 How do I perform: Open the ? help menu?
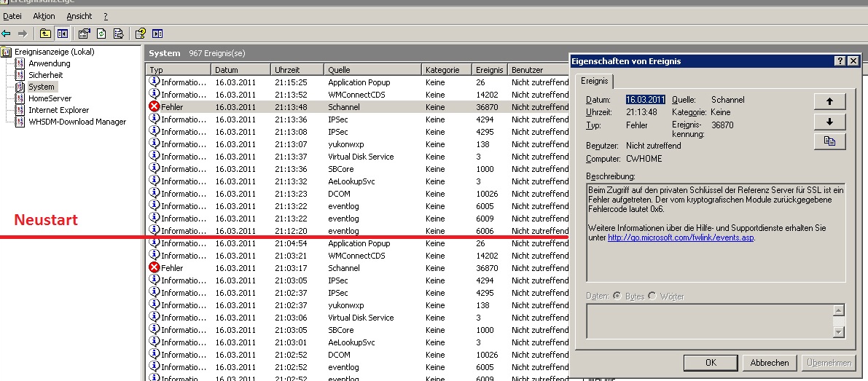tap(106, 16)
